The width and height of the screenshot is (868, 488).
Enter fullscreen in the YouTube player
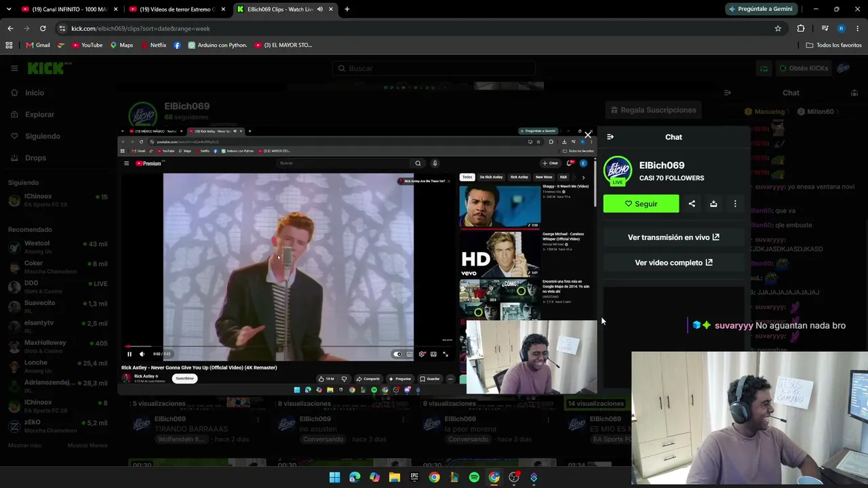click(x=446, y=354)
